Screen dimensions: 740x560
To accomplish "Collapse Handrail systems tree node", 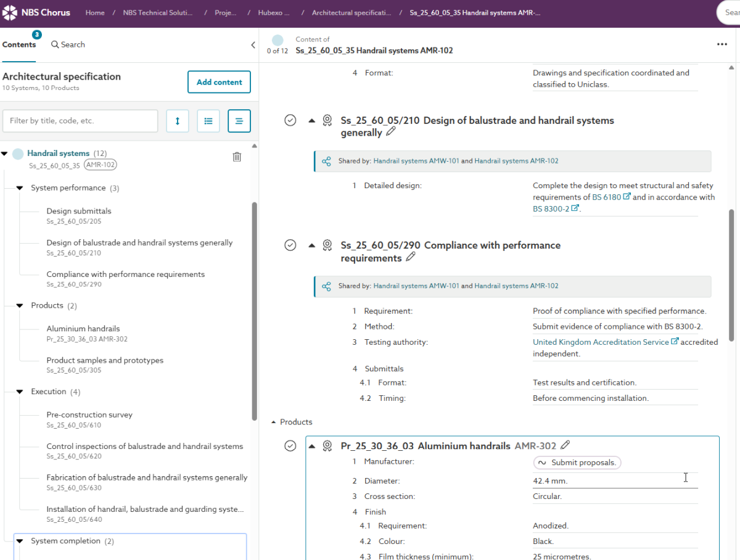I will (5, 154).
